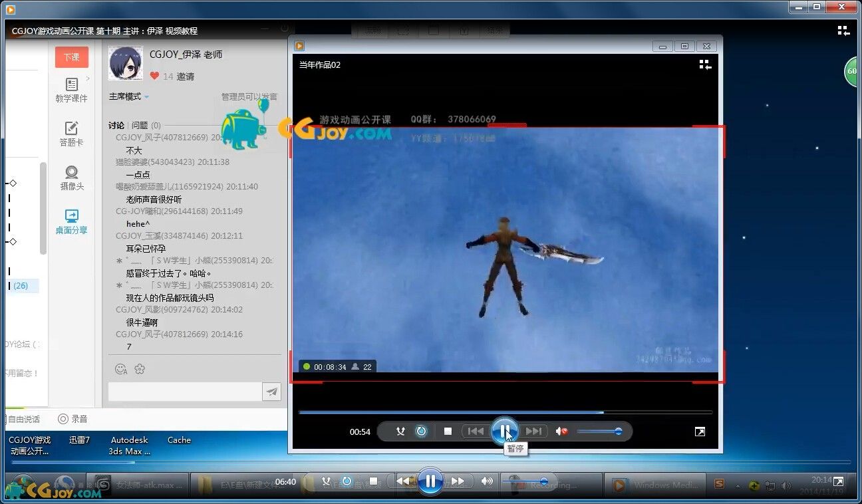Pause the outer player at 06:40
This screenshot has width=862, height=504.
430,481
